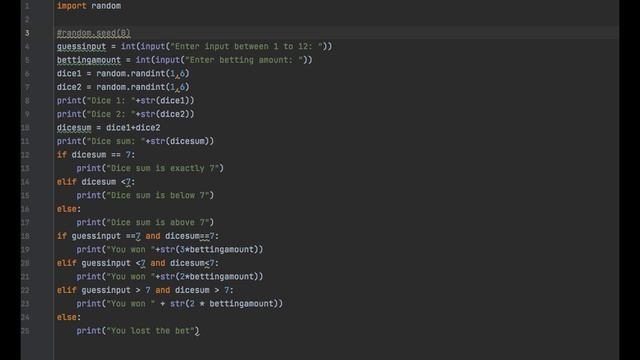Click 'elif dicesum <7:' line

[x=96, y=182]
